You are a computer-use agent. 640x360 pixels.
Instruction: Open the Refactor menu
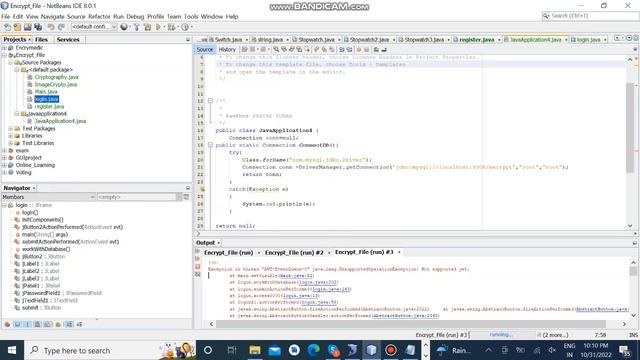99,16
